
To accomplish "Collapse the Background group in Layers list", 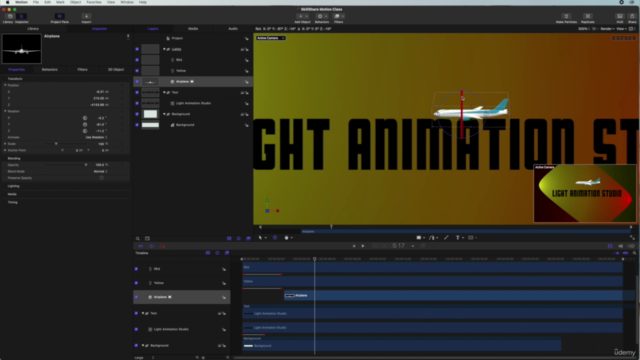I will tap(164, 114).
